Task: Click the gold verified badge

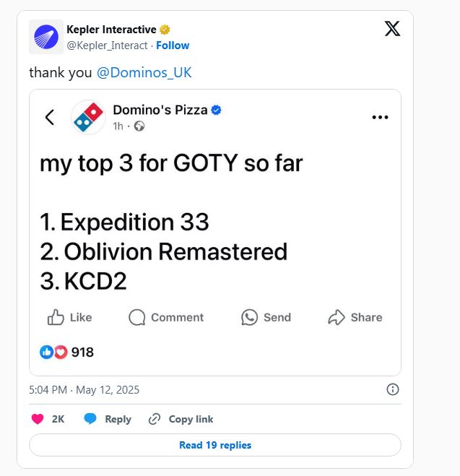Action: point(165,30)
